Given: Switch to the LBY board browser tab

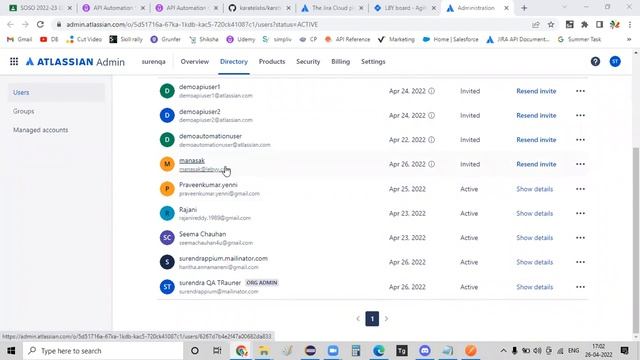Looking at the screenshot, I should coord(404,8).
